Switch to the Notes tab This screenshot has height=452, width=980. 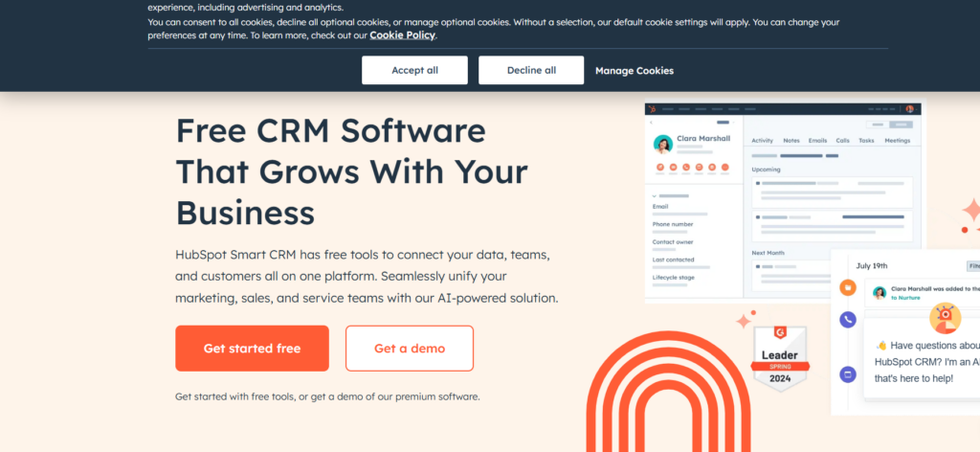[791, 141]
